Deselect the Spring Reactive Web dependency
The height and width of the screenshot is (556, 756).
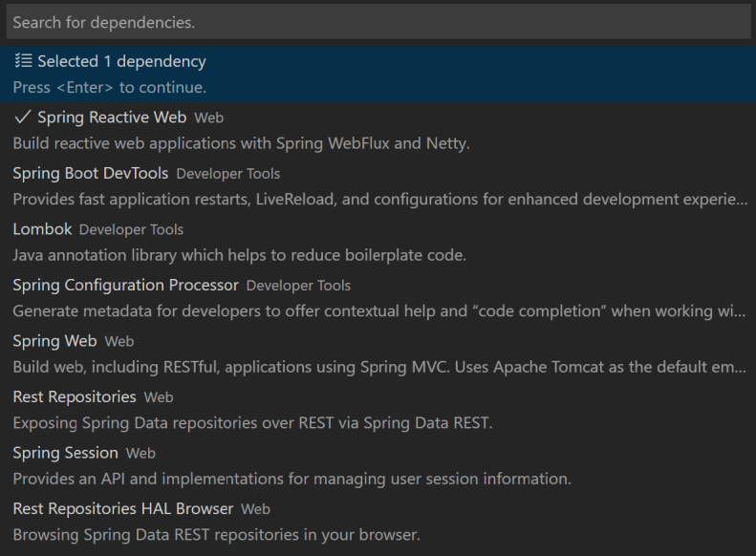tap(378, 130)
